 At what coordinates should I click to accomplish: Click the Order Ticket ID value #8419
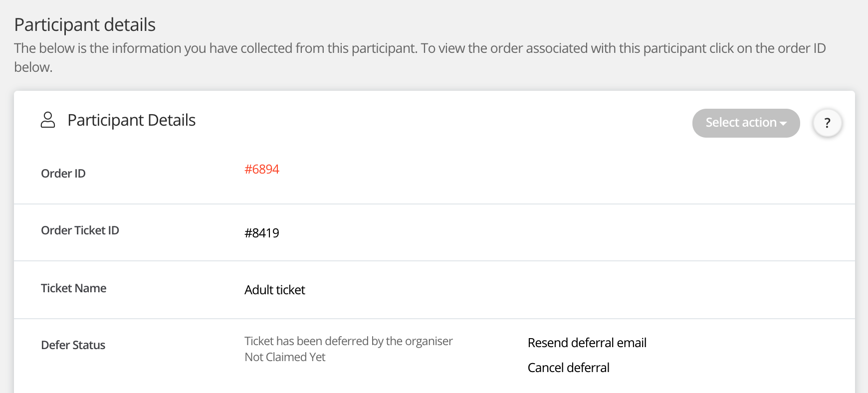pyautogui.click(x=261, y=233)
